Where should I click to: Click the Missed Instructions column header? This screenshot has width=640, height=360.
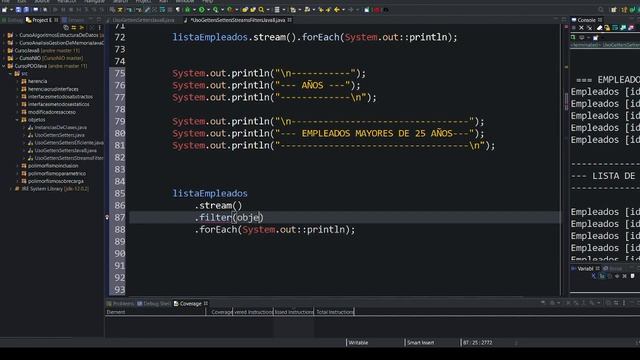293,312
